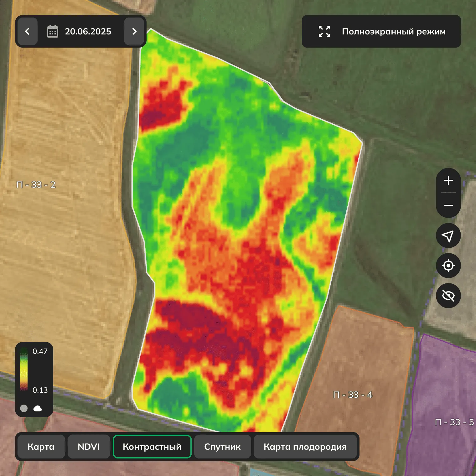Go to previous date with left chevron
This screenshot has width=476, height=476.
tap(28, 31)
